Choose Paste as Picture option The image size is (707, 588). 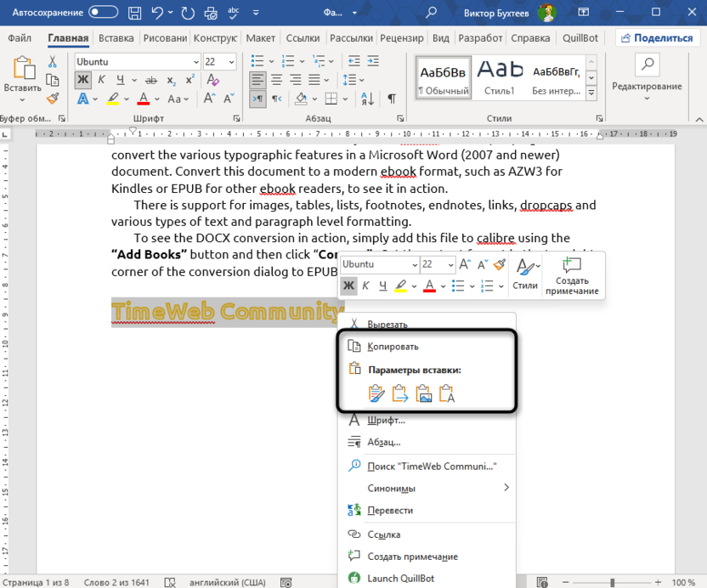pyautogui.click(x=424, y=393)
